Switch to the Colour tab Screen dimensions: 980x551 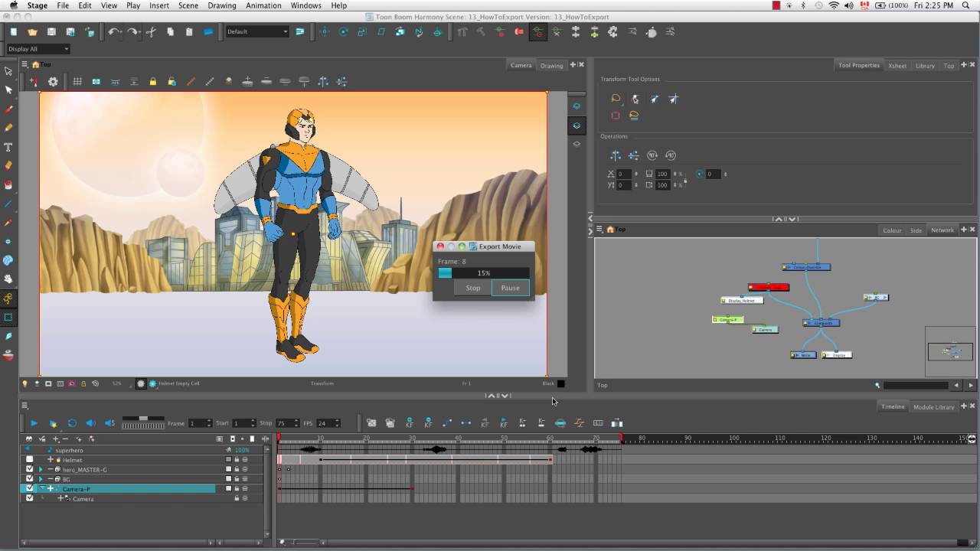pyautogui.click(x=892, y=230)
